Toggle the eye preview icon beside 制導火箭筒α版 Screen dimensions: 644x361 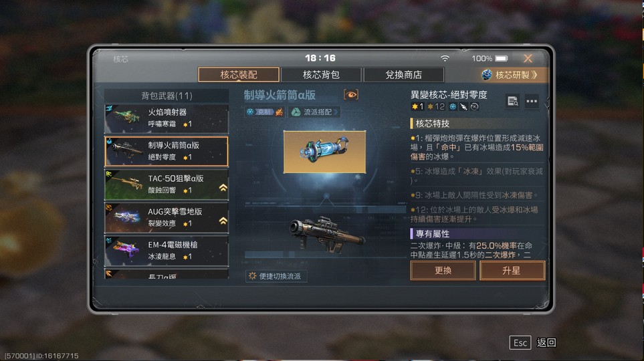pyautogui.click(x=350, y=95)
